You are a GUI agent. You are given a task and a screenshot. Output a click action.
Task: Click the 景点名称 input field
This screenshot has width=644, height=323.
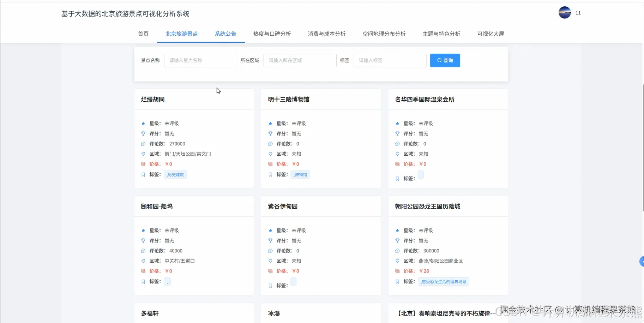click(200, 60)
